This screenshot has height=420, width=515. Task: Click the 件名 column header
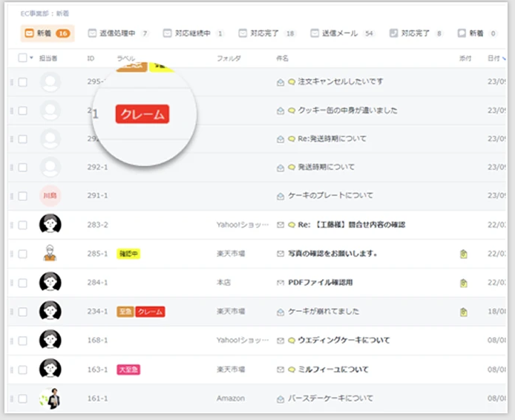click(282, 59)
